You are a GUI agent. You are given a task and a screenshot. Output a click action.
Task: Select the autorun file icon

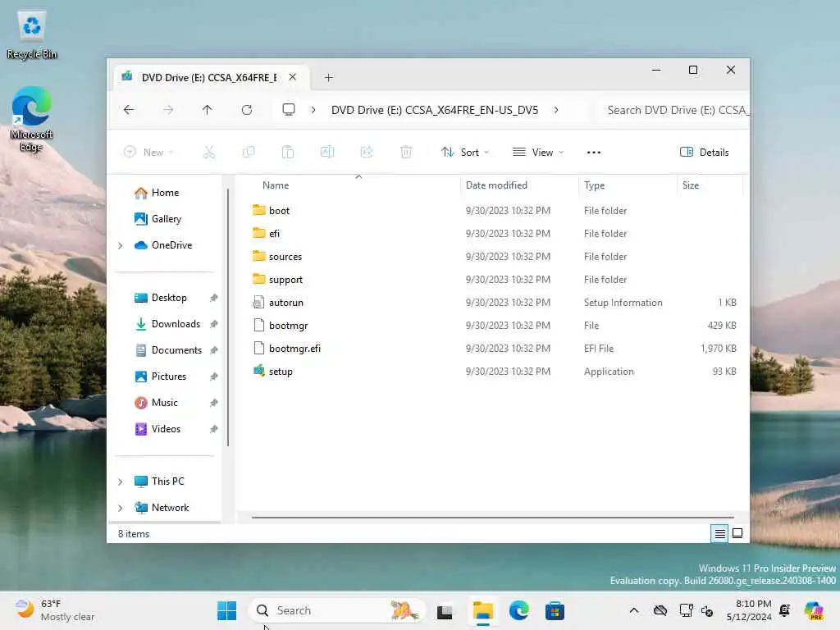pos(258,302)
